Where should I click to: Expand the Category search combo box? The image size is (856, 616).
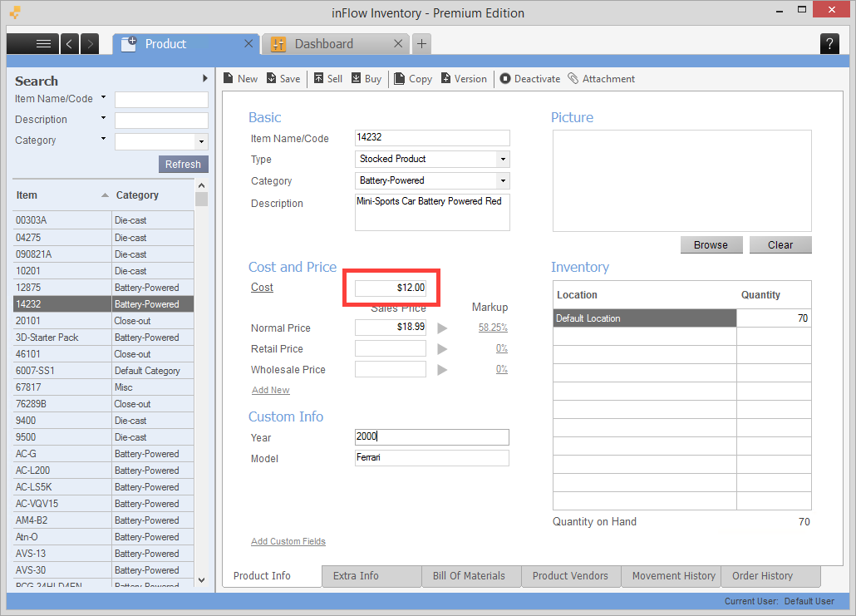point(201,141)
